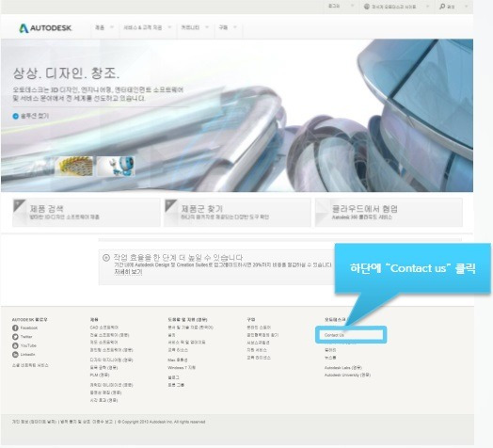Click the 'LinkedIn' footer text

click(27, 354)
